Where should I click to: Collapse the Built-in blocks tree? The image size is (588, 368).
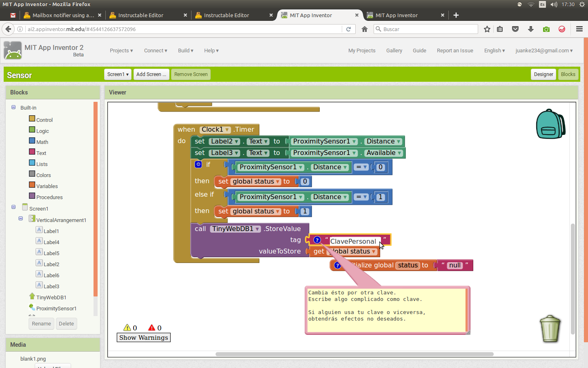tap(13, 108)
